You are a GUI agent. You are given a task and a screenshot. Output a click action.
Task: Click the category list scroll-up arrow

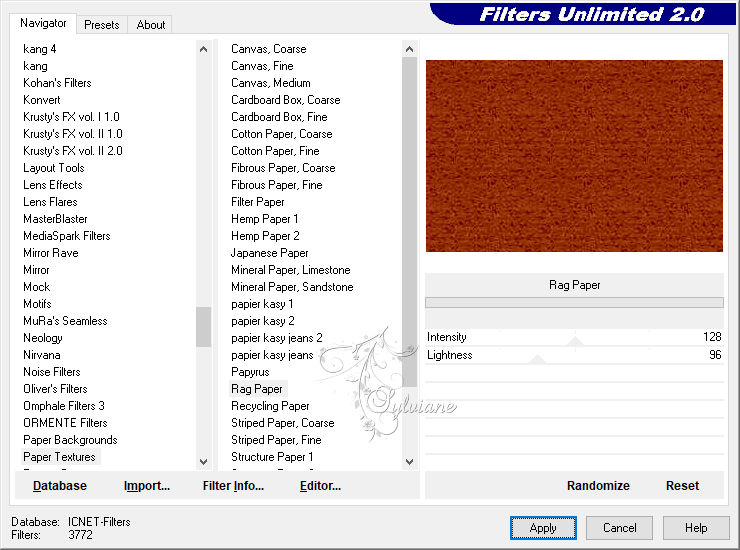coord(203,49)
